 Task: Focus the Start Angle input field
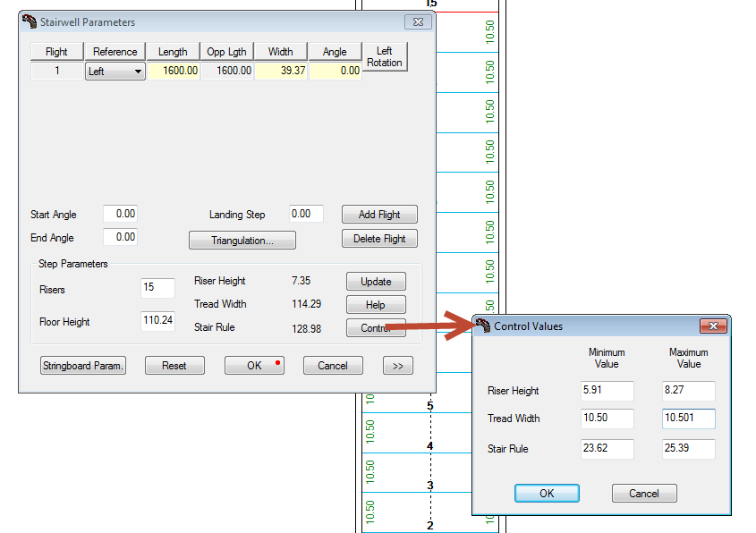coord(120,214)
